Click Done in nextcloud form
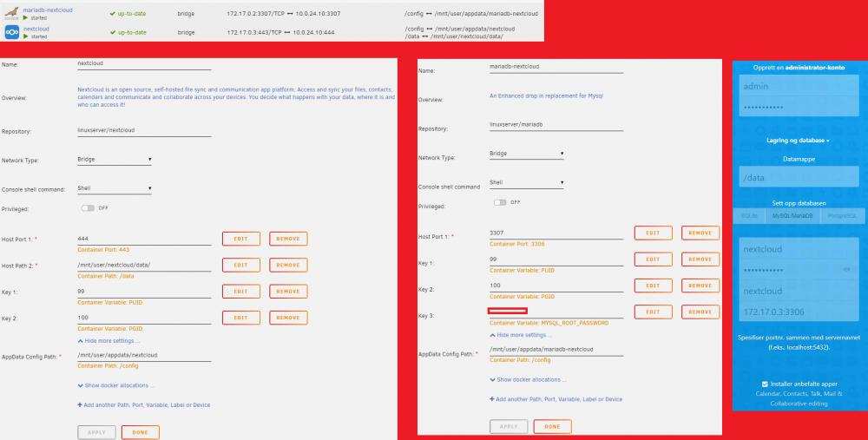 (140, 432)
